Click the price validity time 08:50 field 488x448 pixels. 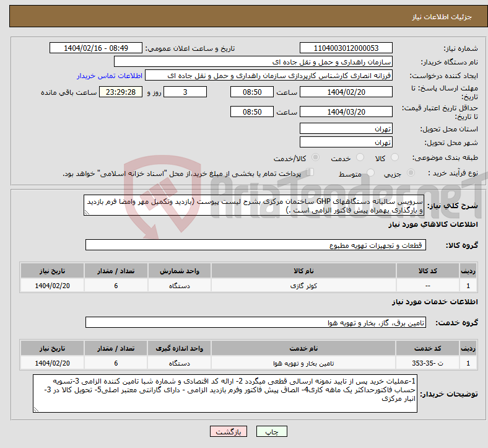[x=252, y=112]
